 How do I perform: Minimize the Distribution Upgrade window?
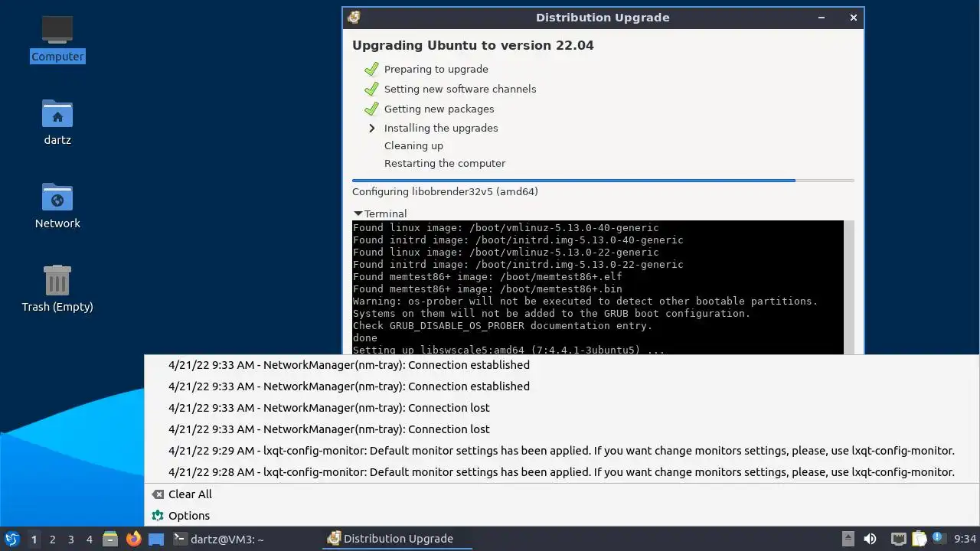pos(822,18)
